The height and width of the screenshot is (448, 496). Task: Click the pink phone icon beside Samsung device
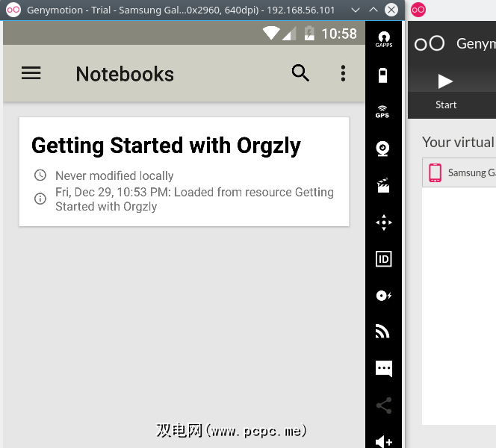tap(435, 172)
